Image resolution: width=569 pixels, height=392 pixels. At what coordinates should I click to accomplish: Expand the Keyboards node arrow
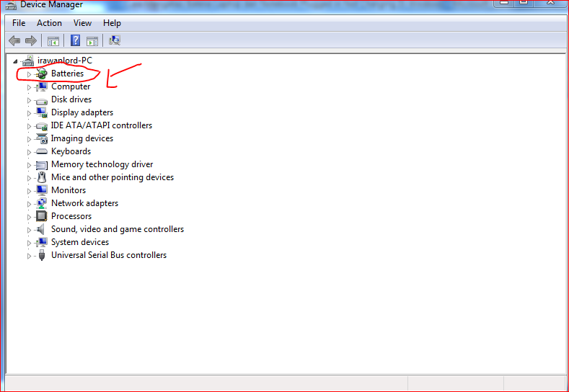pyautogui.click(x=29, y=152)
